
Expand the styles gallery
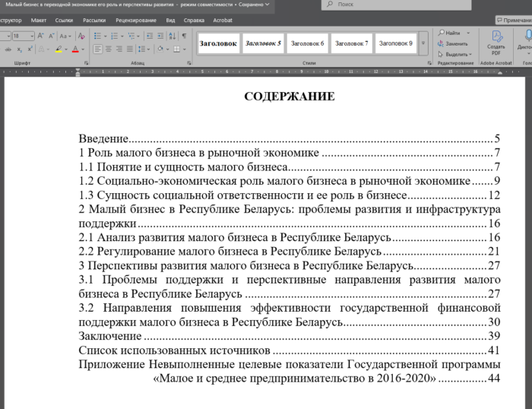click(x=423, y=43)
